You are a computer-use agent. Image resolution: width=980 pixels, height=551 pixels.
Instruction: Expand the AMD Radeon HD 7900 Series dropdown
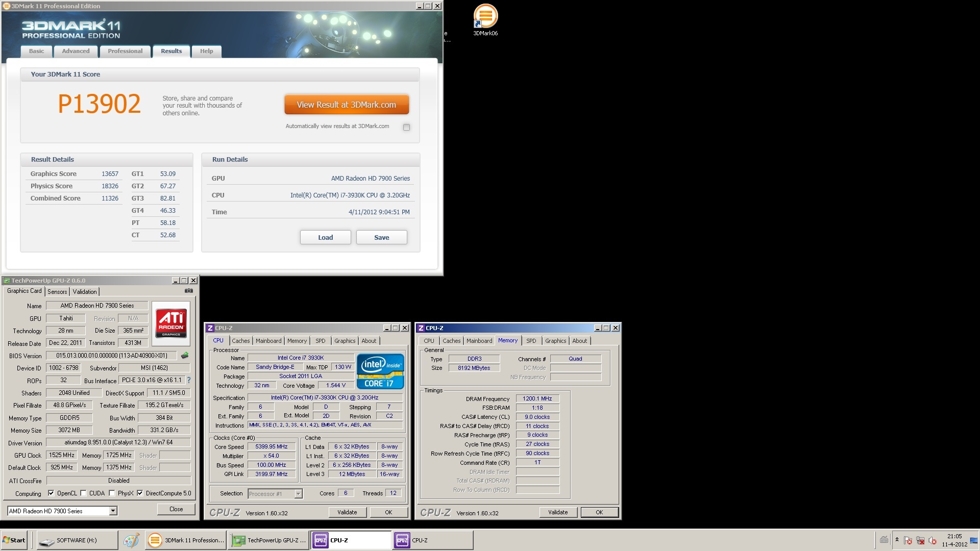pyautogui.click(x=113, y=511)
